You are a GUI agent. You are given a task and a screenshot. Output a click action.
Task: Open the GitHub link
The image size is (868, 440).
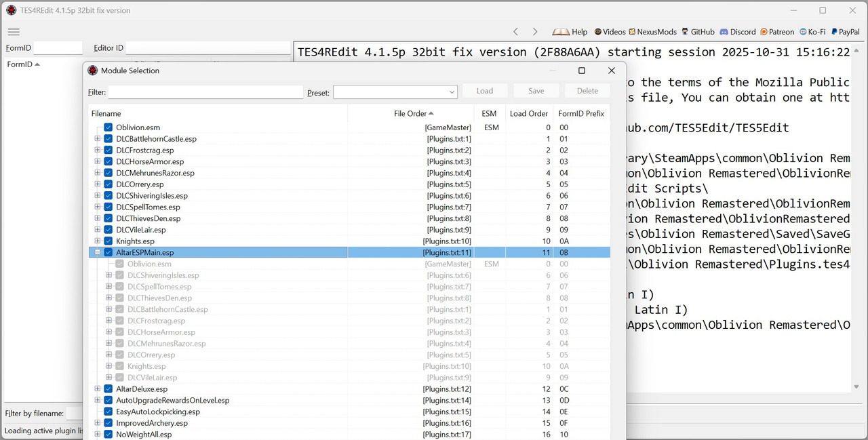click(698, 32)
